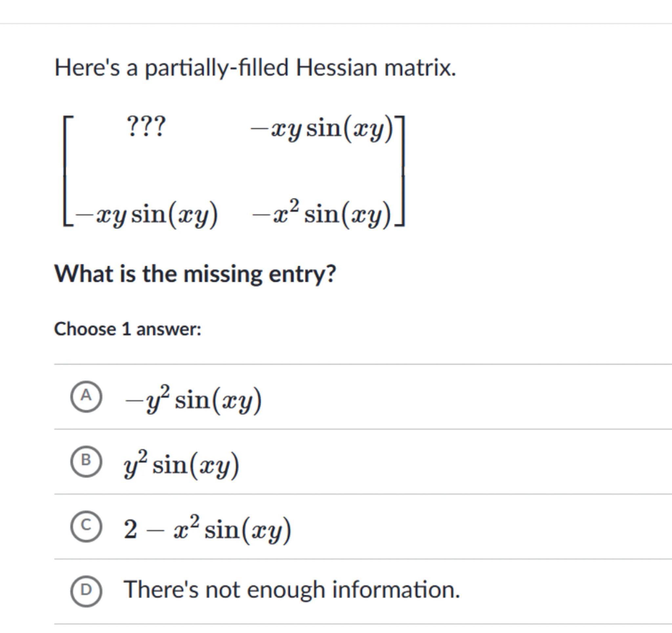Image resolution: width=672 pixels, height=633 pixels.
Task: Pick the positive y² sin(xy) answer text
Action: pos(181,465)
